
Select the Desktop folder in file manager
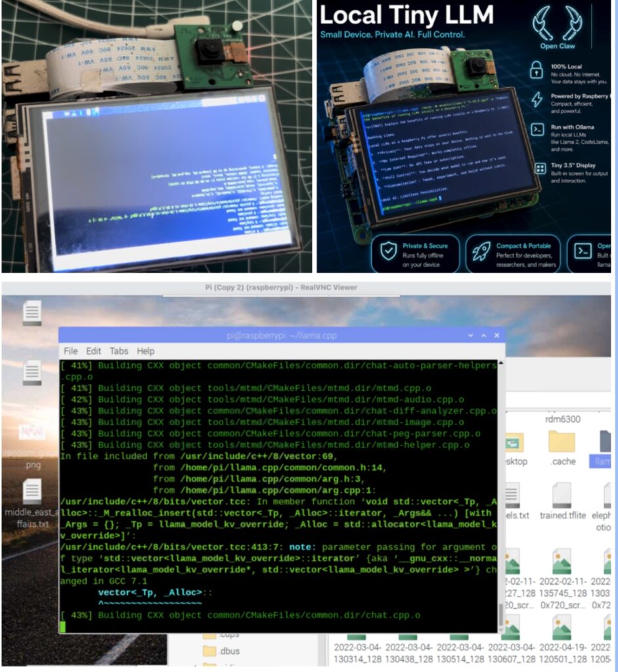[514, 443]
